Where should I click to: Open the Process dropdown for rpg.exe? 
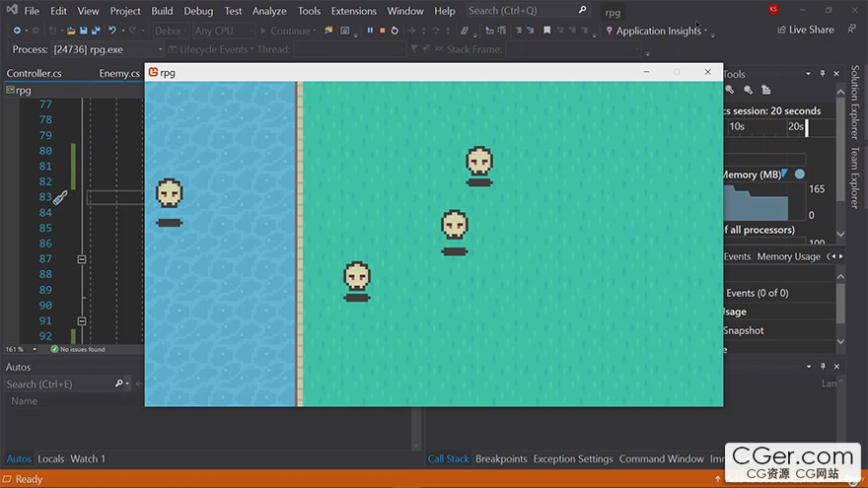[x=161, y=49]
